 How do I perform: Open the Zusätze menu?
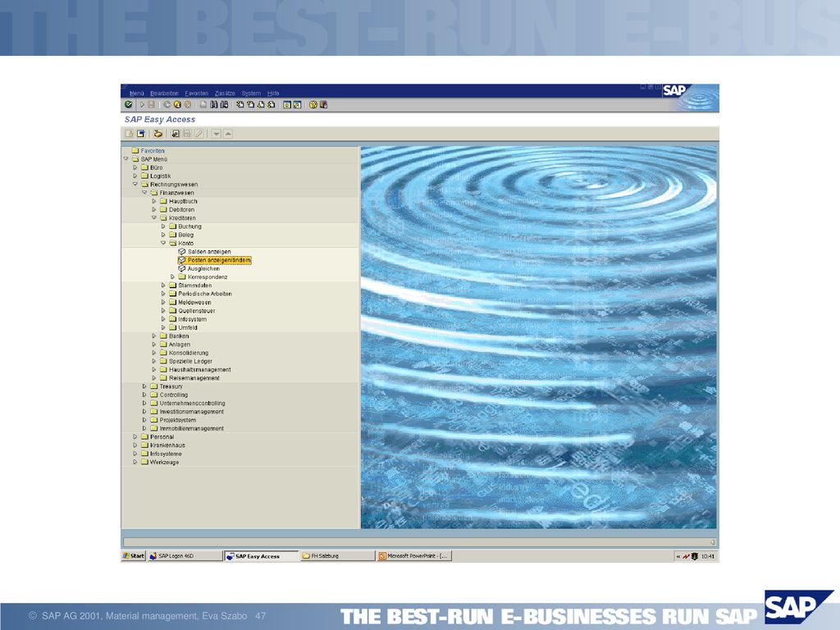coord(225,94)
